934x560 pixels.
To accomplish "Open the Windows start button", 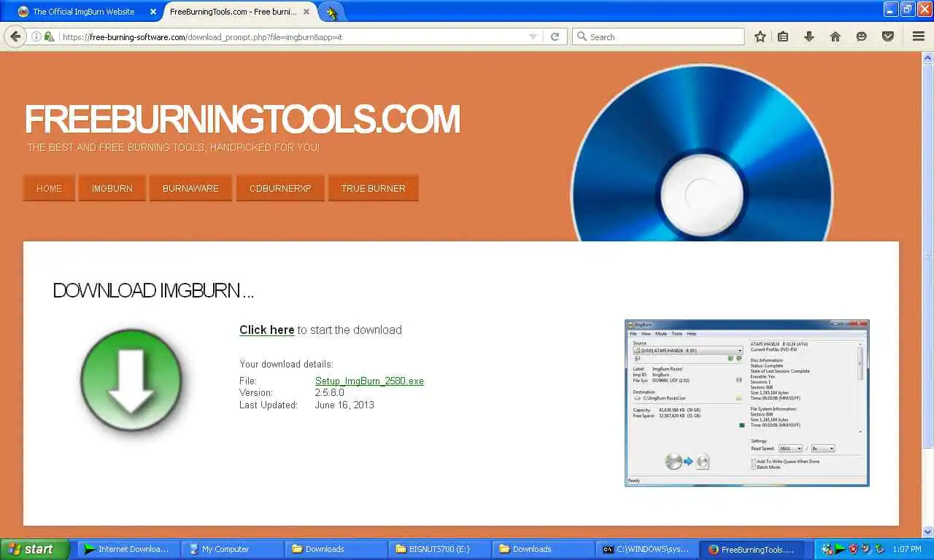I will tap(34, 549).
